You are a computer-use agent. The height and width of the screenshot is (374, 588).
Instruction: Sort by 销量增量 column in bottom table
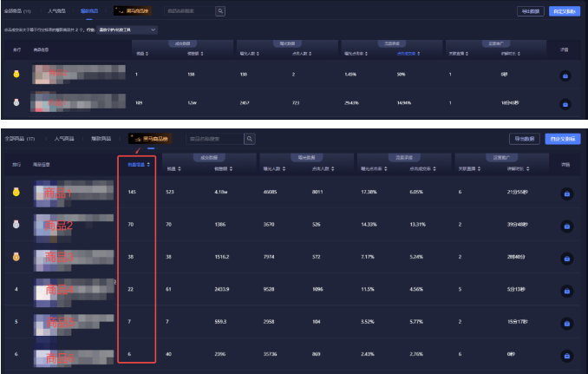[137, 163]
